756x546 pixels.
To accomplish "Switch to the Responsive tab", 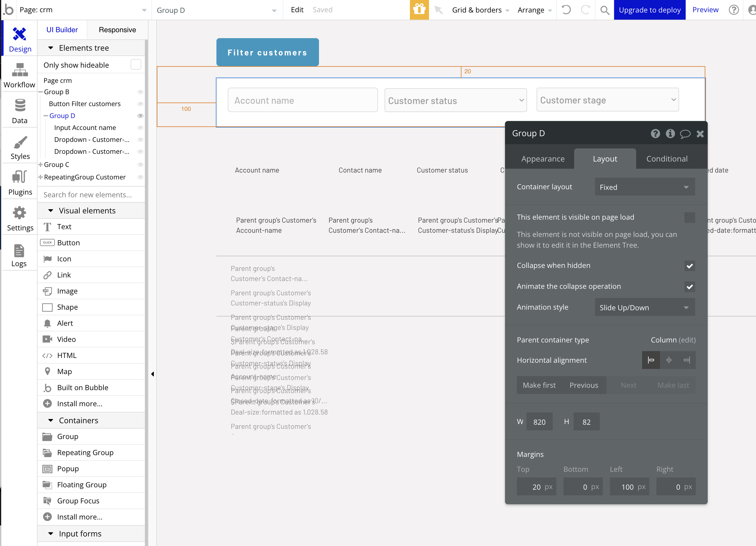I will [x=117, y=30].
